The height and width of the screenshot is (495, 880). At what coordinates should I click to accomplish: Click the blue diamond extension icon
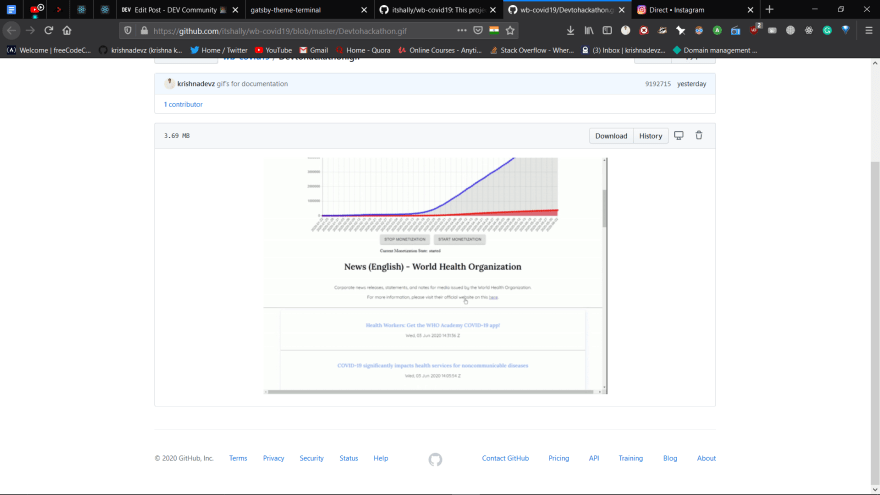845,30
